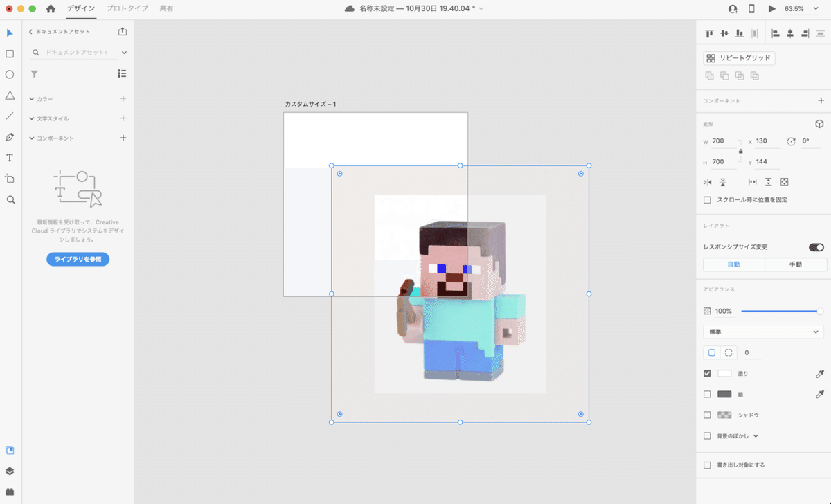Select the Pen tool
Image resolution: width=831 pixels, height=504 pixels.
tap(10, 136)
